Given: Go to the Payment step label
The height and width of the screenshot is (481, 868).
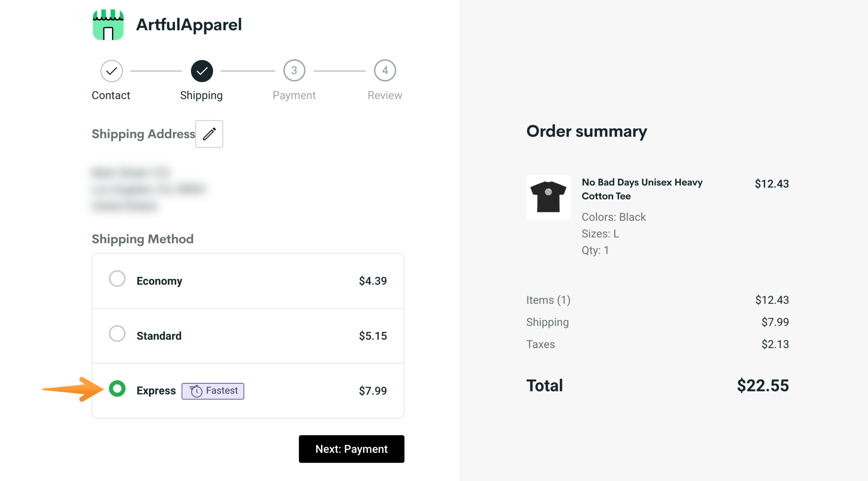Looking at the screenshot, I should (294, 95).
